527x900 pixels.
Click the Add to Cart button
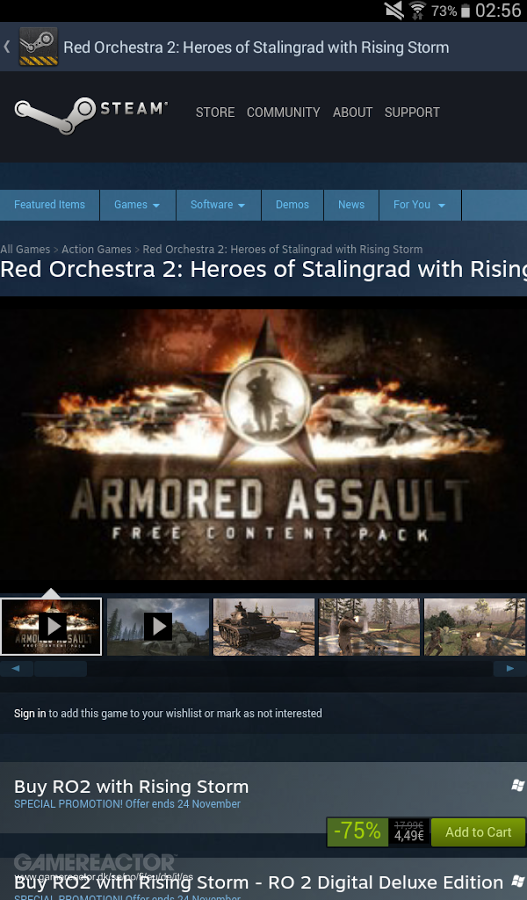[478, 832]
